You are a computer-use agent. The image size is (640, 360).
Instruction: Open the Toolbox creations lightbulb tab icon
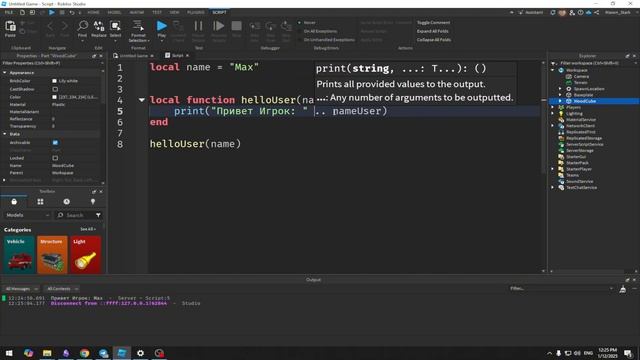pyautogui.click(x=93, y=202)
